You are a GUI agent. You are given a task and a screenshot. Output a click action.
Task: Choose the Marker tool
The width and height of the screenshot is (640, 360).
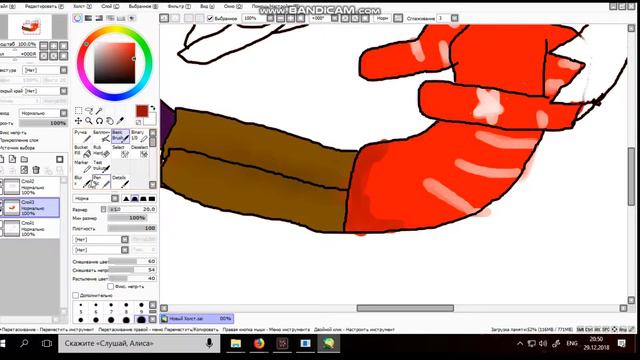pyautogui.click(x=82, y=166)
